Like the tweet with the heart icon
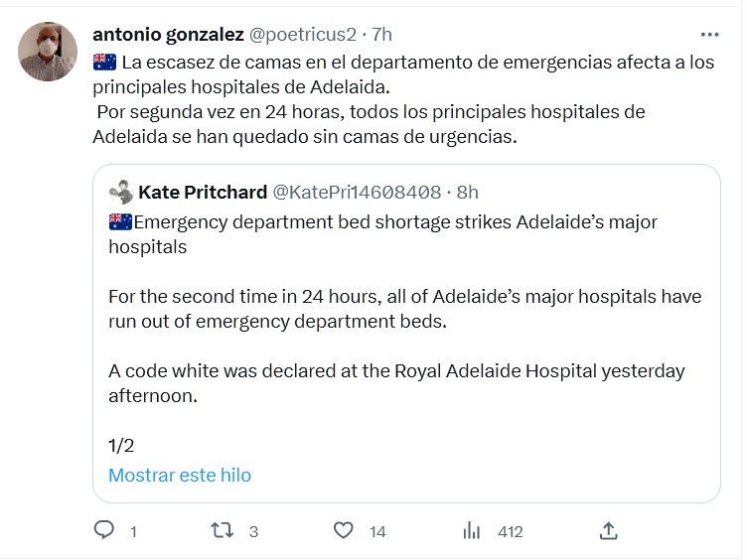 [x=343, y=531]
